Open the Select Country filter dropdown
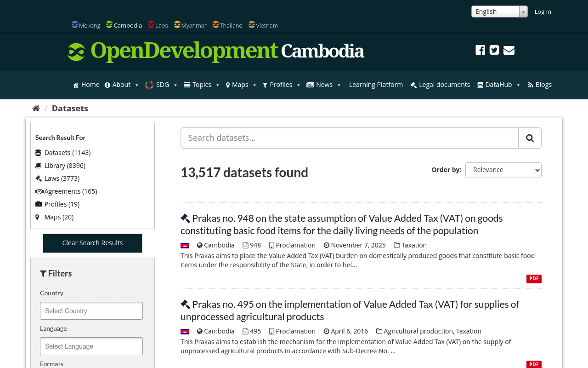 [x=91, y=311]
